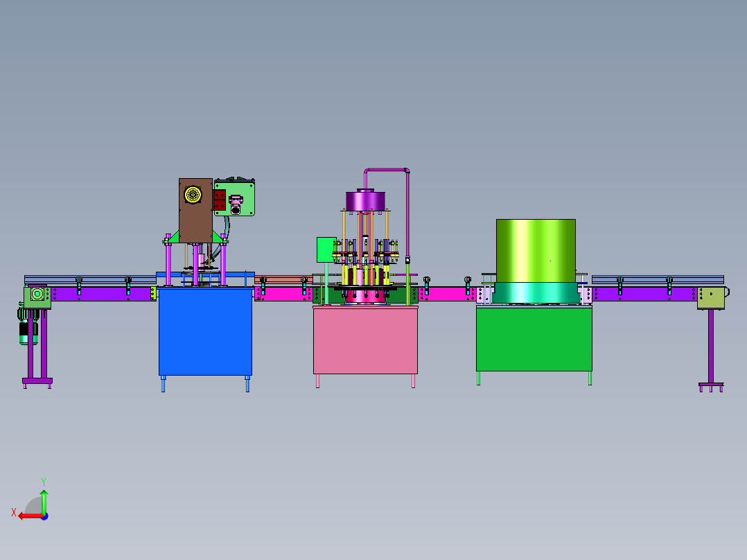
Task: Select the drive motor hanging under the left conveyor end
Action: (28, 327)
